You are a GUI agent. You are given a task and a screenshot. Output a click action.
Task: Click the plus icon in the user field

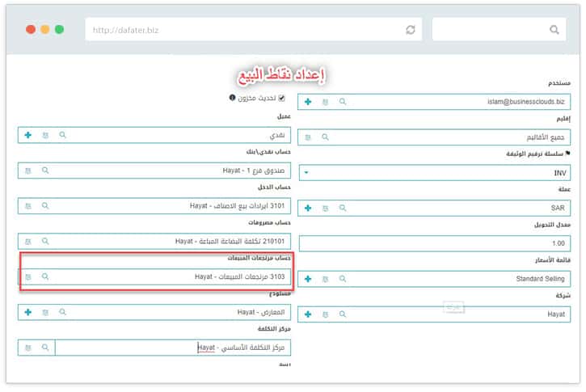[x=308, y=102]
